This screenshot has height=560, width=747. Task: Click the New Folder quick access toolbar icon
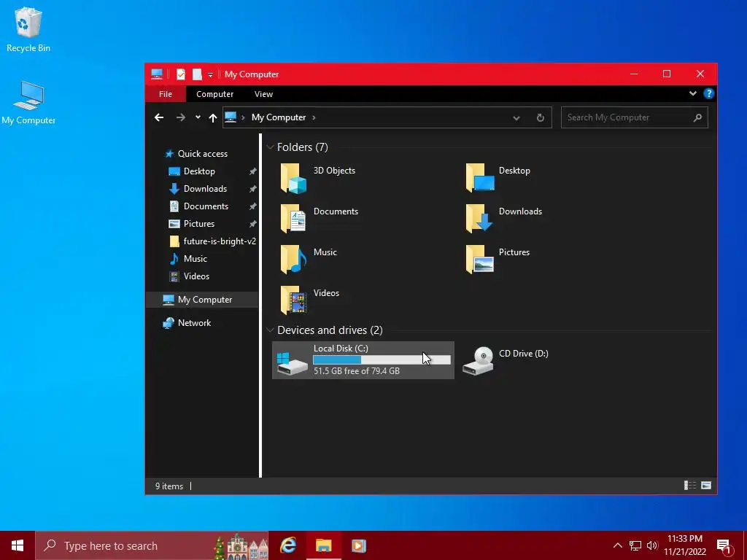197,74
